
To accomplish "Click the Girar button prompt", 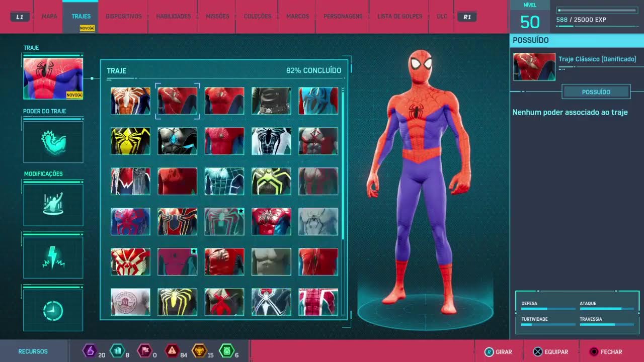I will click(x=498, y=352).
